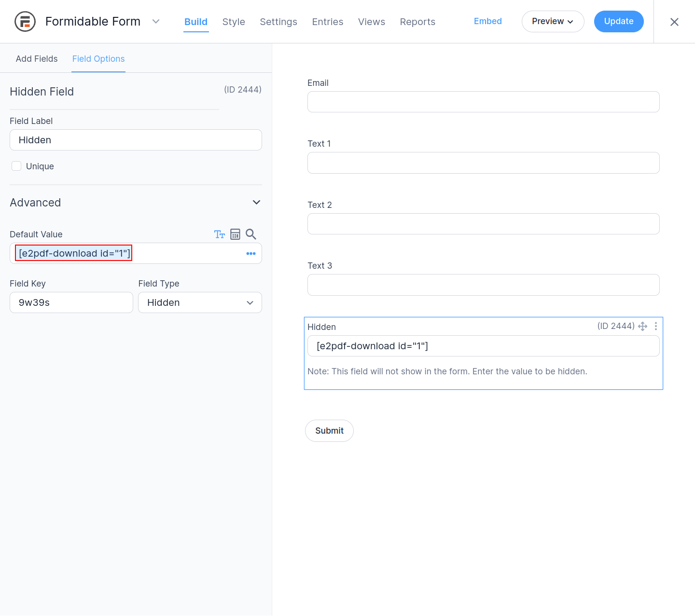This screenshot has width=695, height=616.
Task: Open Hidden field vertical dots menu
Action: click(656, 327)
